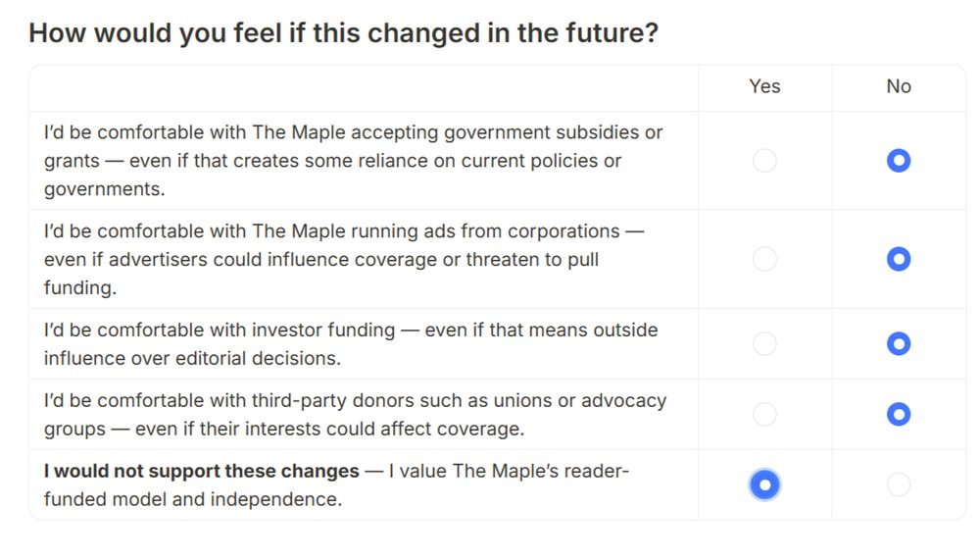The height and width of the screenshot is (560, 980).
Task: Click the empty header cell above the statements
Action: click(363, 86)
